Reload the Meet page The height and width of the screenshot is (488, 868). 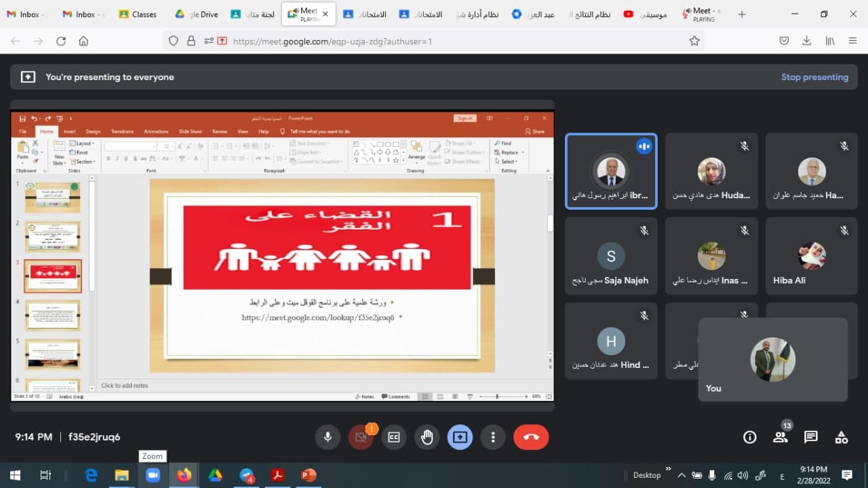pos(61,41)
